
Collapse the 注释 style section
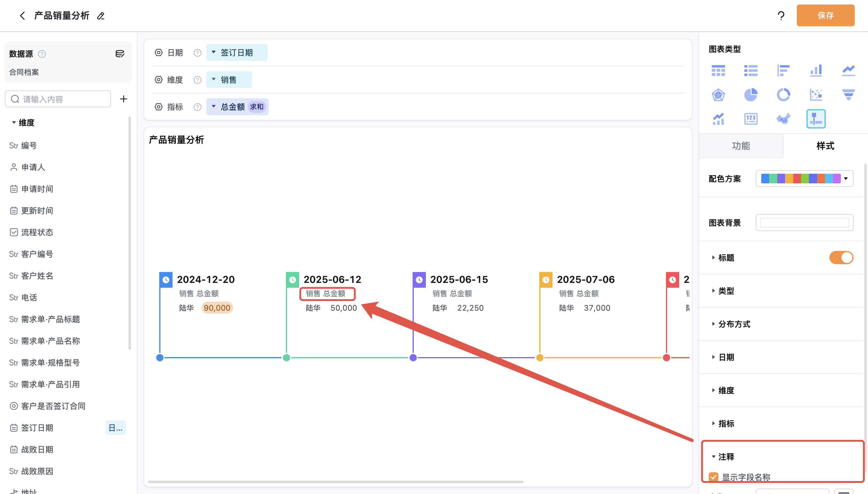[713, 457]
